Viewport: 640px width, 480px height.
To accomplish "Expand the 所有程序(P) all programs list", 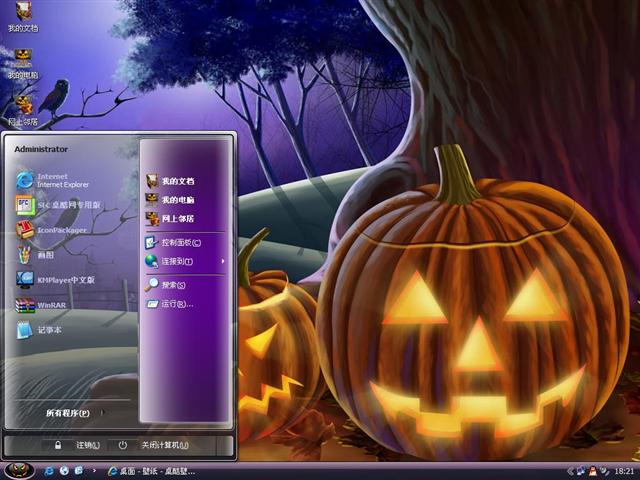I will (68, 413).
